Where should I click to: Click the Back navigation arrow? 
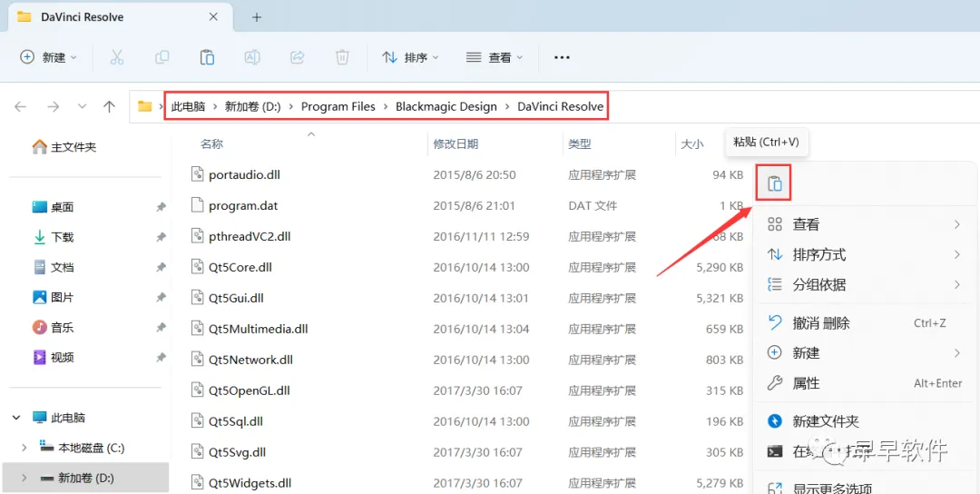[x=21, y=107]
